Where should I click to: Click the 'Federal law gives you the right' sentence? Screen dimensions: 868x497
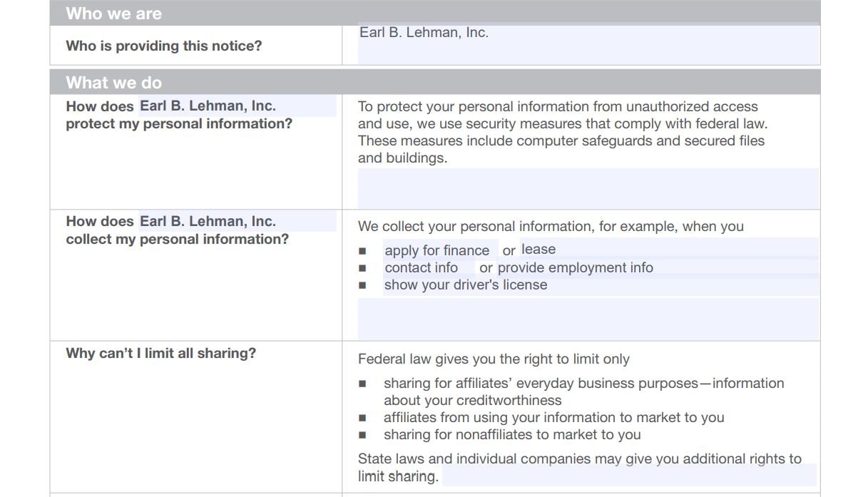[x=494, y=359]
